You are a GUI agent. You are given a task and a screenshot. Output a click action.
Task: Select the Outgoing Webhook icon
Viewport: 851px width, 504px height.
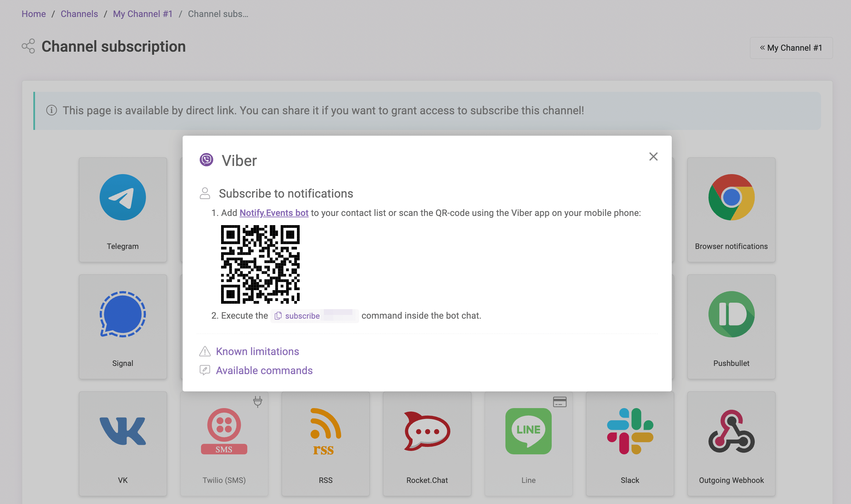tap(731, 431)
